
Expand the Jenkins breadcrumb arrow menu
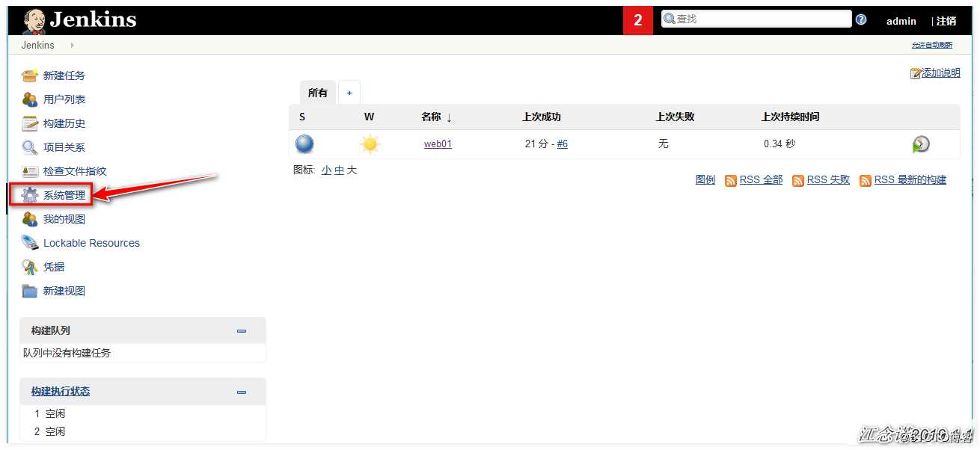[73, 45]
